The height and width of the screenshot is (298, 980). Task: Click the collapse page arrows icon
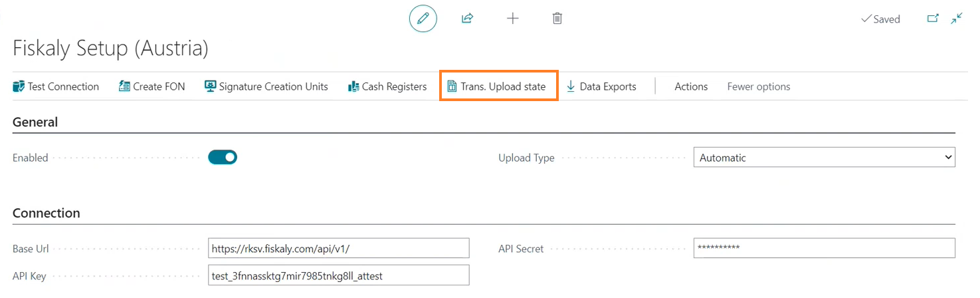point(957,19)
